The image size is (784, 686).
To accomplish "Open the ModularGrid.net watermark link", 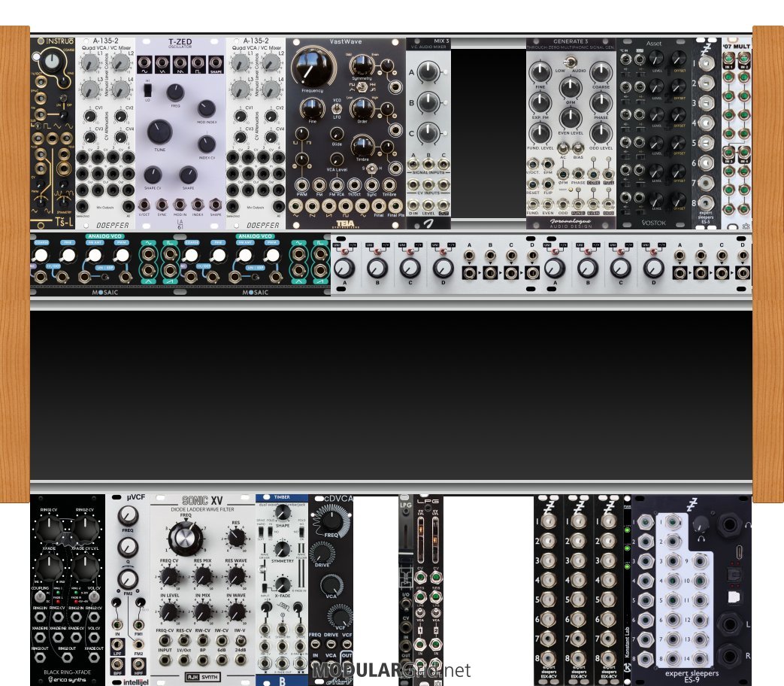I will [x=391, y=669].
